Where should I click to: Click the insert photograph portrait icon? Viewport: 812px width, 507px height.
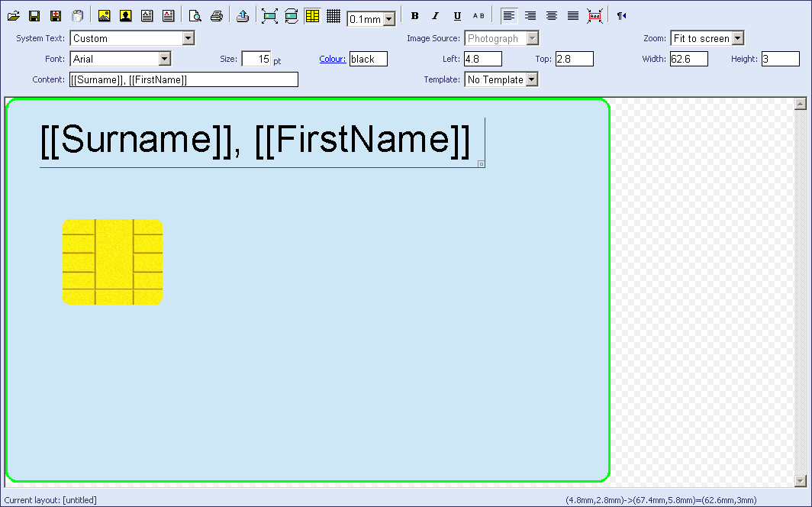pos(126,16)
